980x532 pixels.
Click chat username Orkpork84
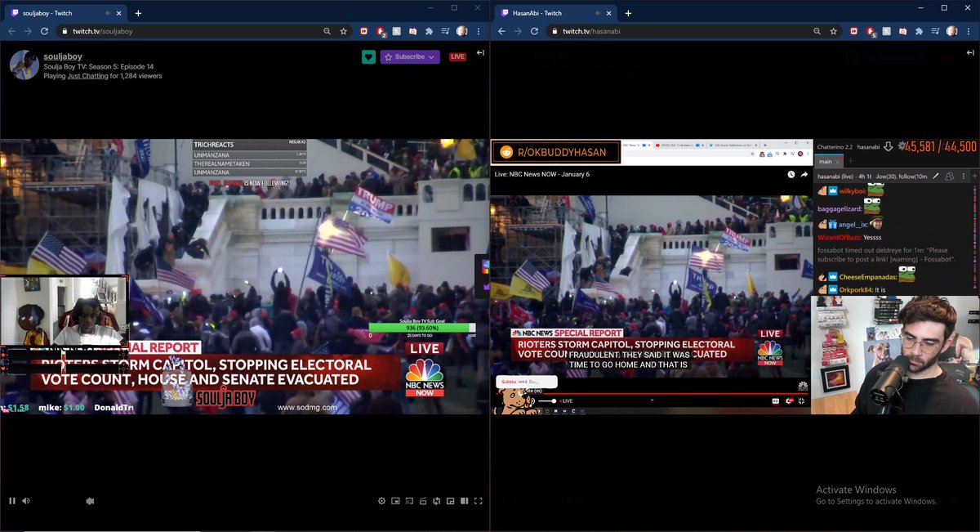coord(856,290)
